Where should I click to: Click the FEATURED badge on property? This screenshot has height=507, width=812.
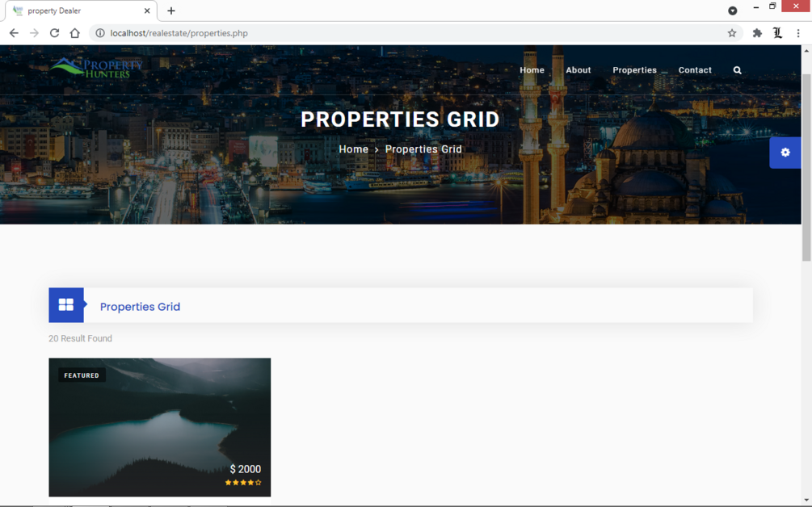82,375
